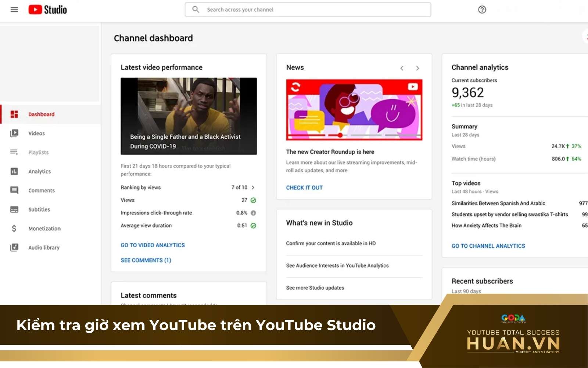Click the Videos icon in the sidebar
588x368 pixels.
click(14, 133)
